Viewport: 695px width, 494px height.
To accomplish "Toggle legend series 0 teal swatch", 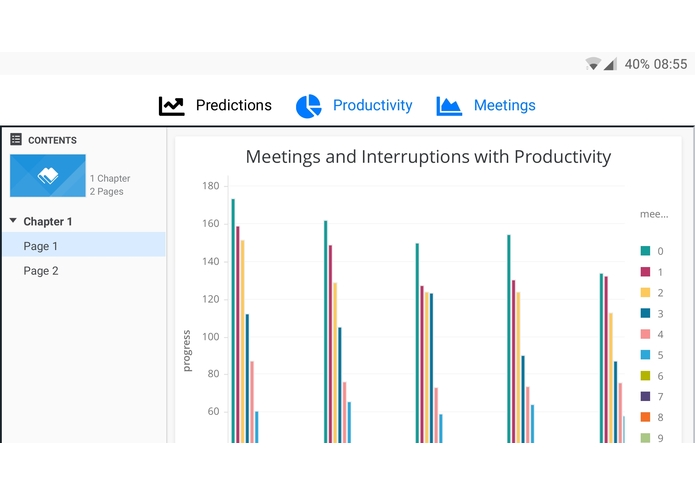I will (x=646, y=251).
